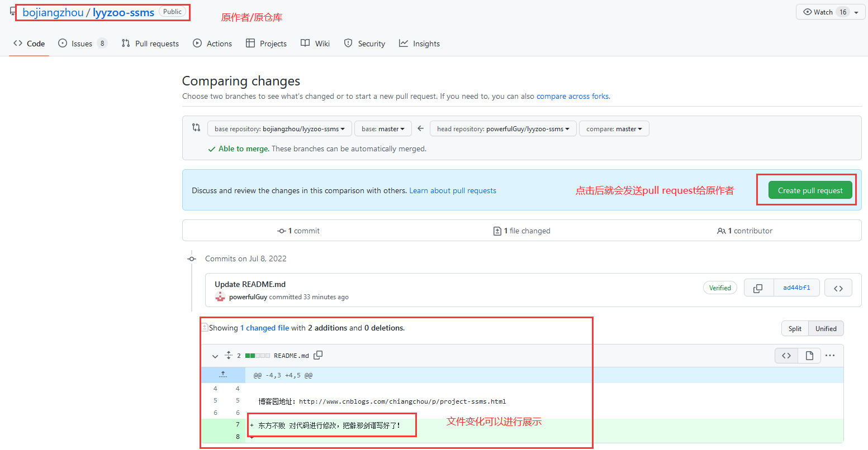Screen dimensions: 868x450
Task: Open the README.md file link in diff
Action: 291,356
